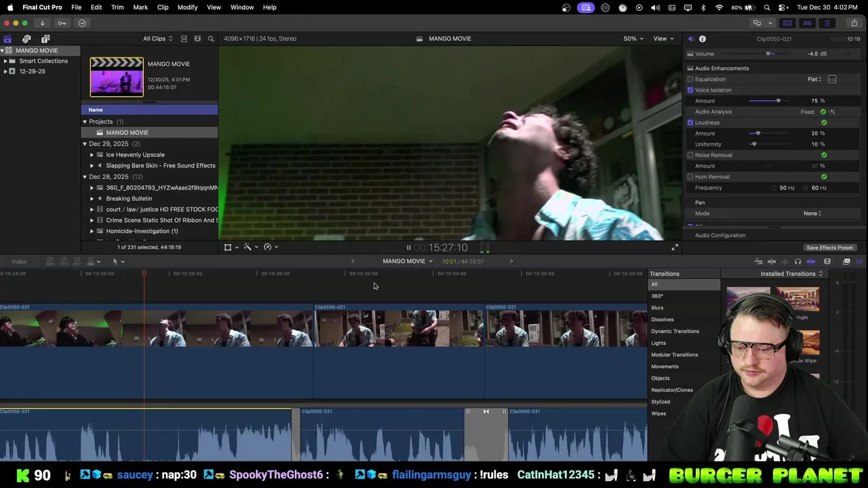This screenshot has height=488, width=868.
Task: Select the Dissolves transitions category
Action: point(663,319)
